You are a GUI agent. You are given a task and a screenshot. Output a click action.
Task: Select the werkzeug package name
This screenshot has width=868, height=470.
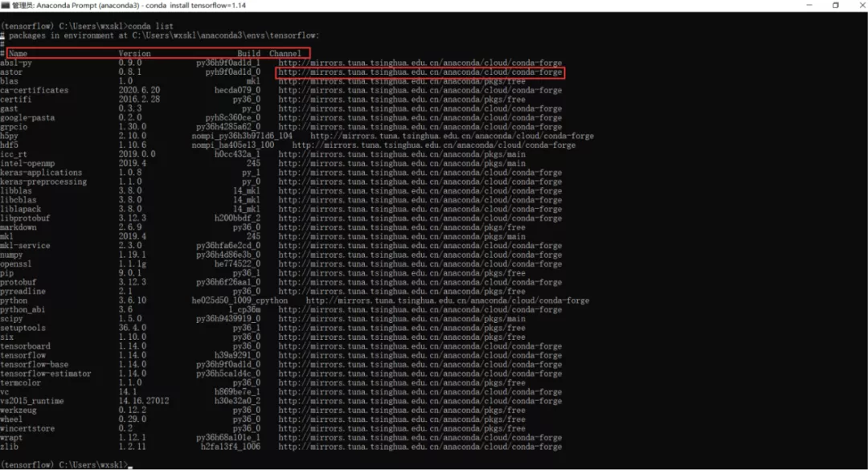(18, 411)
